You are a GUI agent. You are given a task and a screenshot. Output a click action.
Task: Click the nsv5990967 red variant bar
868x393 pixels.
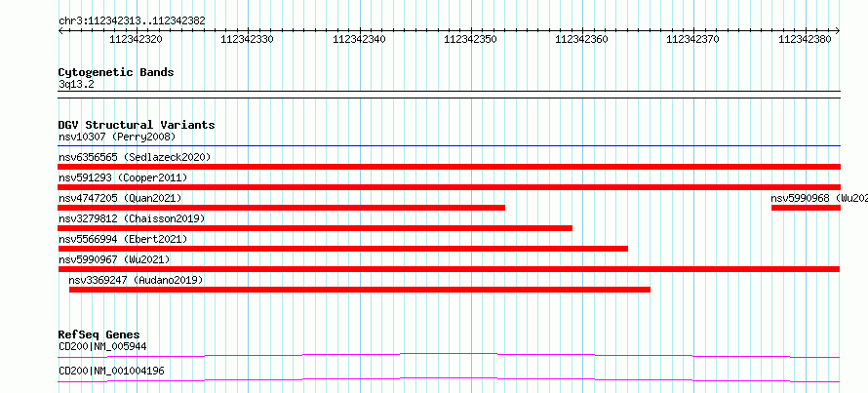tap(450, 269)
